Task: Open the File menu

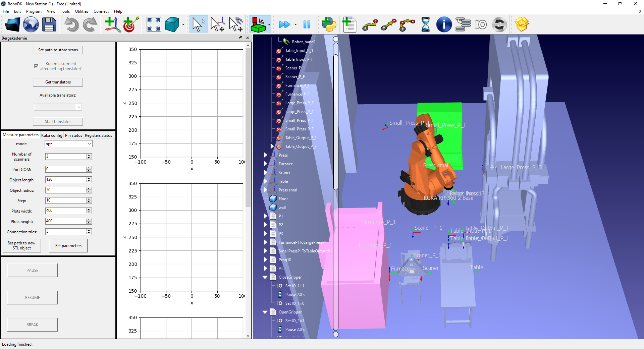Action: coord(6,11)
